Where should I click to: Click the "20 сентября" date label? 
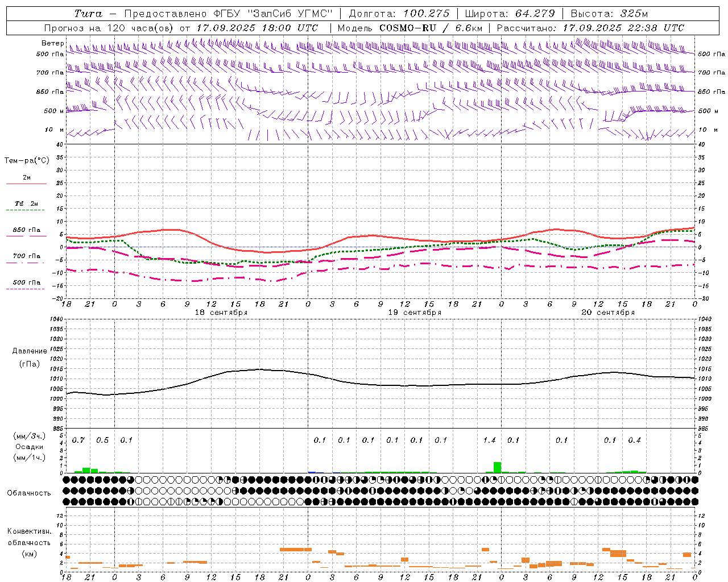(608, 313)
